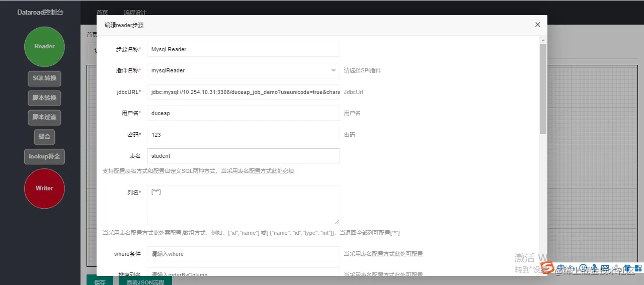Click the 列名 label
The image size is (644, 285).
click(134, 193)
